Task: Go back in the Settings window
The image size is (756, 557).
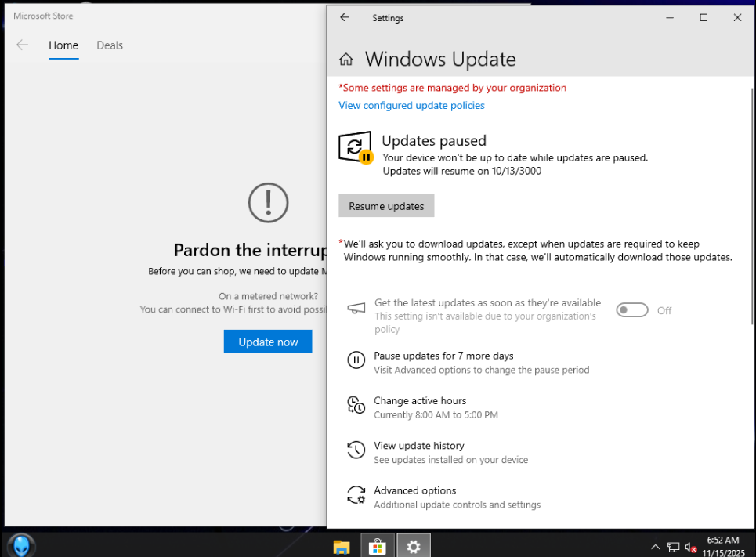Action: tap(344, 17)
